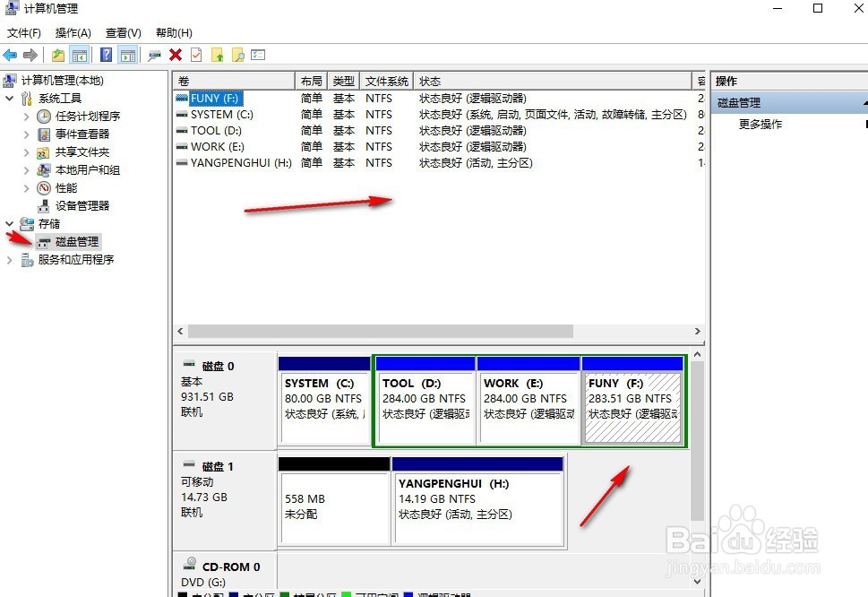Select the WORK (E:) volume row
Image resolution: width=868 pixels, height=597 pixels.
click(439, 147)
